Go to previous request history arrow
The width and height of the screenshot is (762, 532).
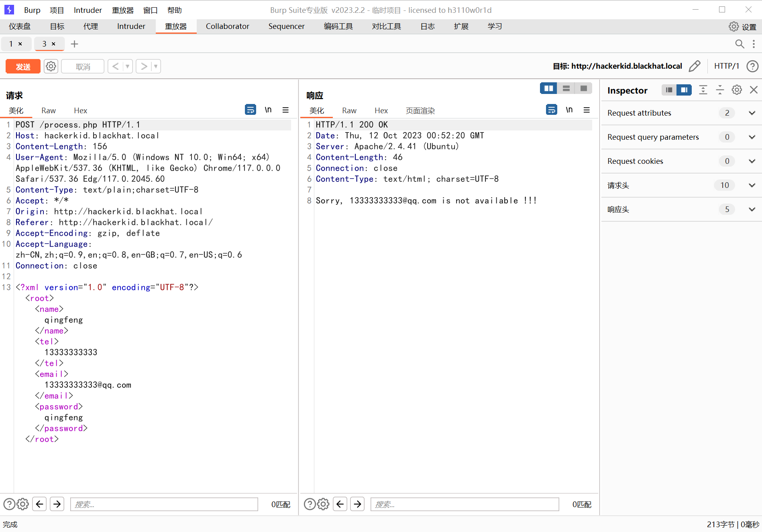115,66
